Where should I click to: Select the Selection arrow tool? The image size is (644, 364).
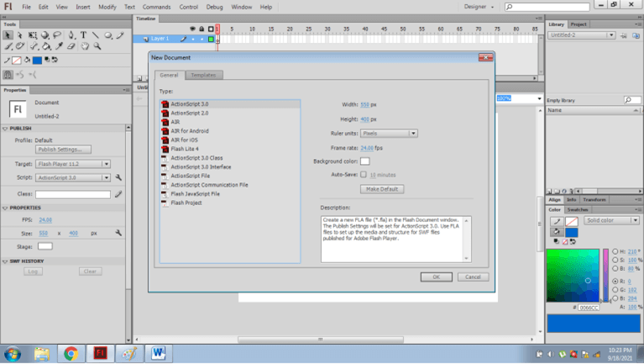point(8,35)
